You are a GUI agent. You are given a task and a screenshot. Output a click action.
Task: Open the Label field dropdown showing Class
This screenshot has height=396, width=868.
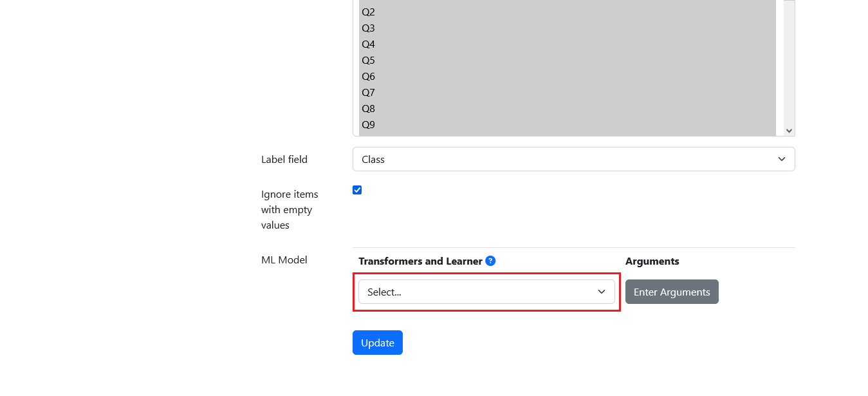tap(573, 159)
